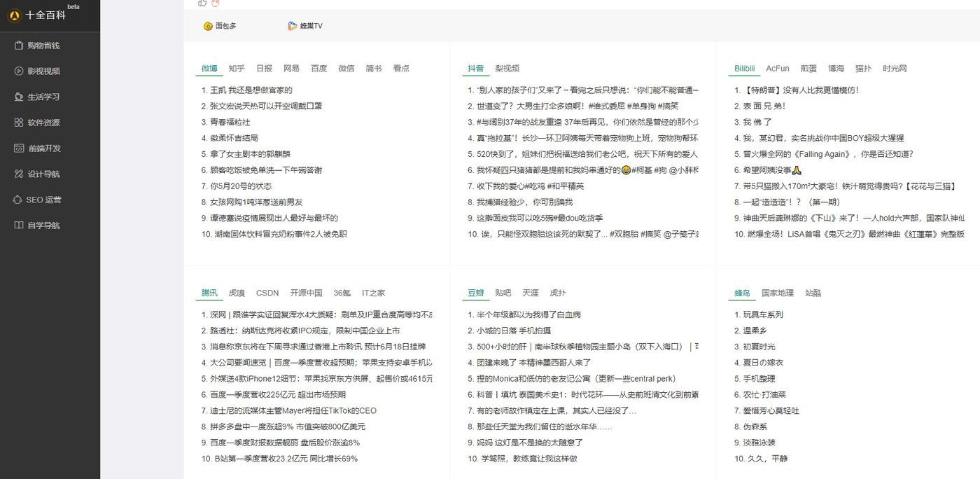Switch to the 日报 tab

click(x=264, y=69)
